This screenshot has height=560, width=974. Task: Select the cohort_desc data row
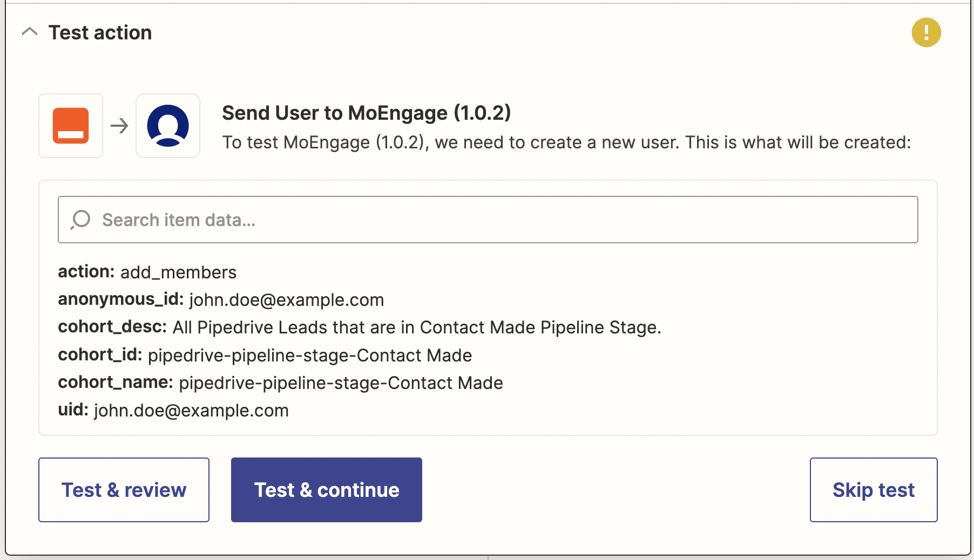pos(360,327)
